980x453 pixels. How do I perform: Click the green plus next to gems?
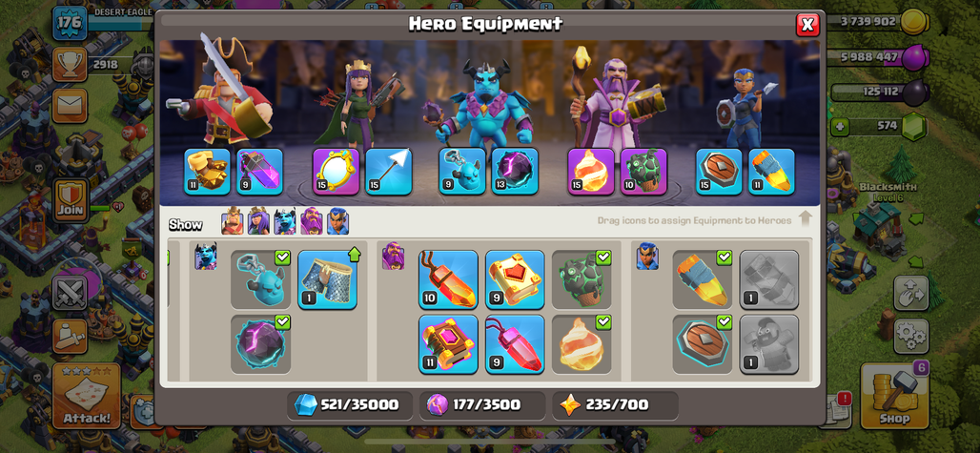(x=839, y=127)
